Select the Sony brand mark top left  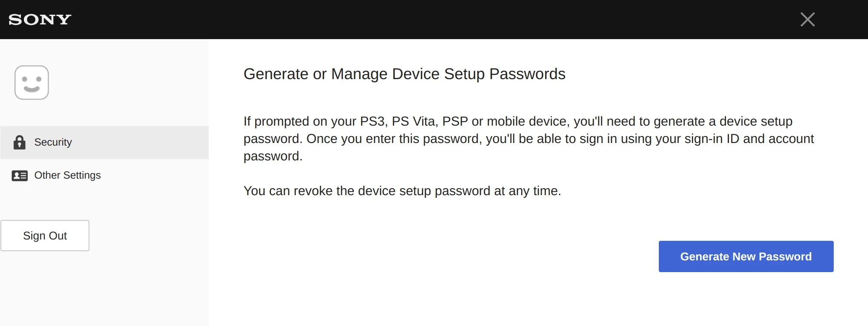(39, 20)
